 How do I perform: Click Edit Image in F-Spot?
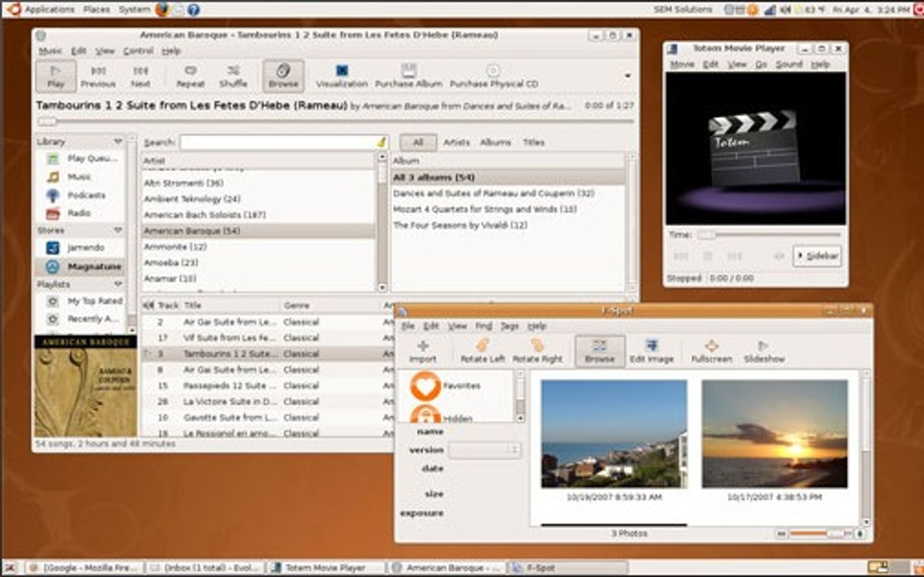point(651,351)
